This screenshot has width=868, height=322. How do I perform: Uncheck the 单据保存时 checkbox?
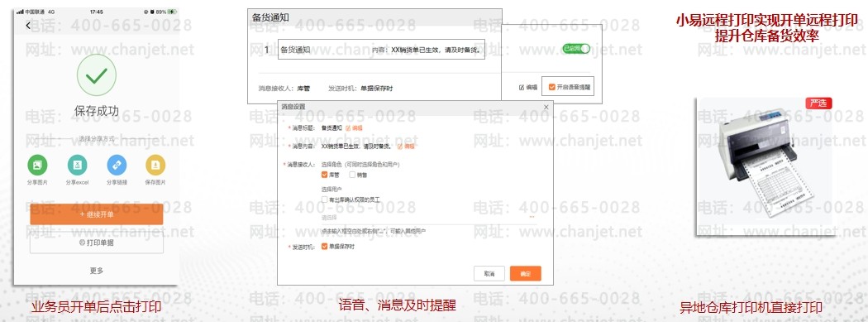[325, 247]
